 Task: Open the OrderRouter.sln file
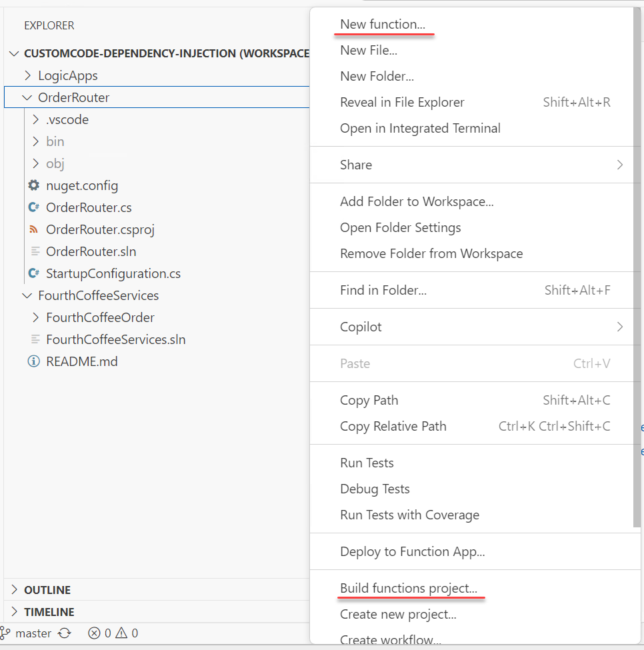pyautogui.click(x=91, y=251)
